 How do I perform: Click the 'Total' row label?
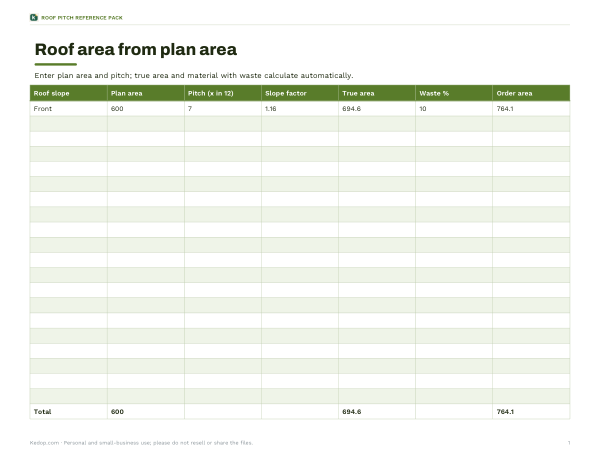[x=42, y=412]
